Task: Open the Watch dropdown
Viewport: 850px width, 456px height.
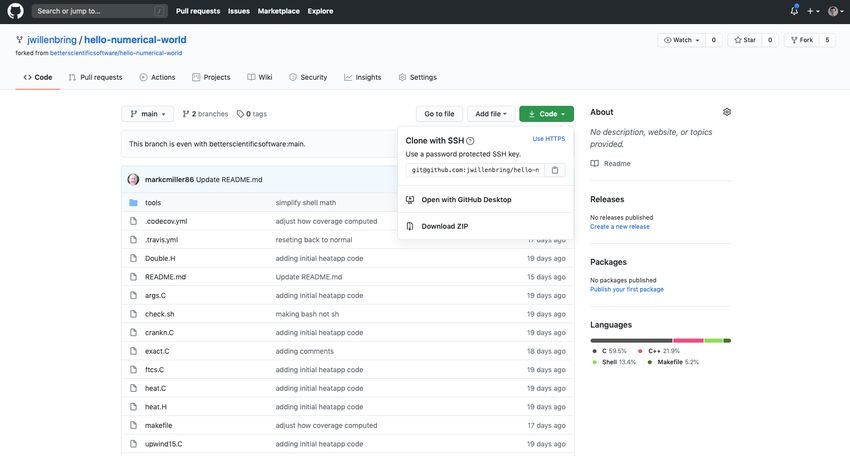Action: [681, 40]
